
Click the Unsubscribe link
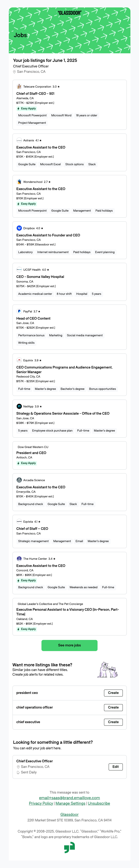pos(99,803)
